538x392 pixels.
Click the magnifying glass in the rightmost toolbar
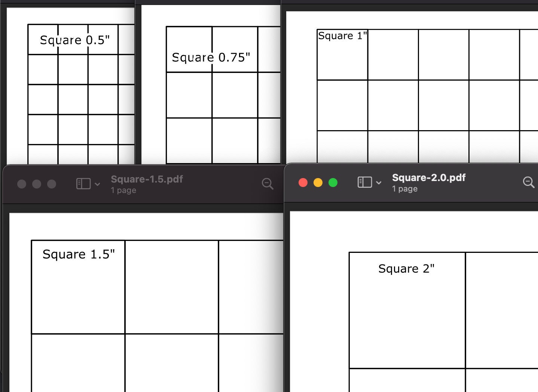[x=528, y=183]
